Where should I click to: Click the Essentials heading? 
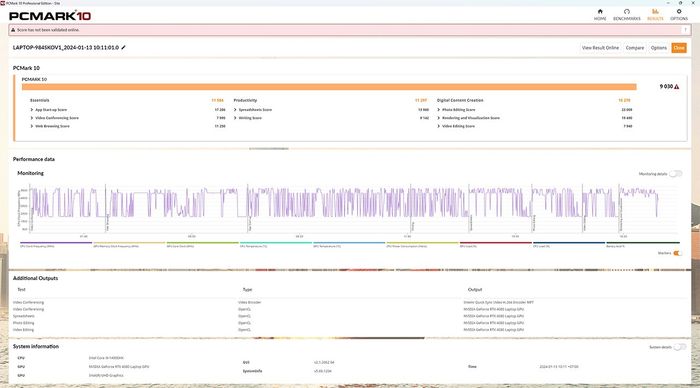pos(40,100)
